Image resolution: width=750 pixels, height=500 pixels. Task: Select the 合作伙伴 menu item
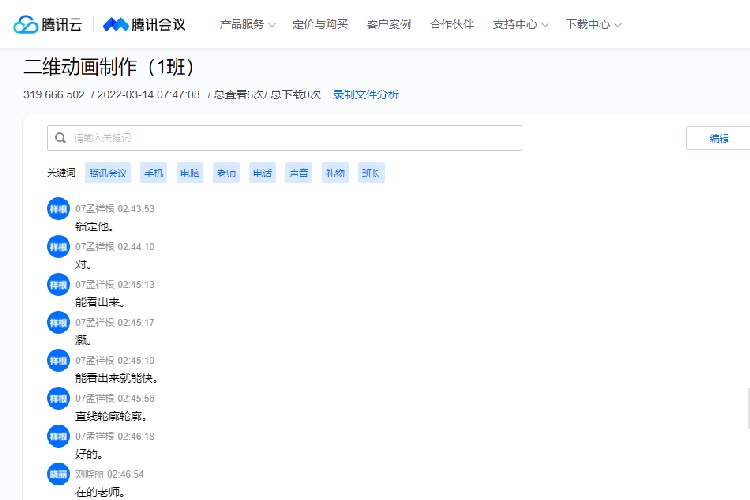pos(452,24)
